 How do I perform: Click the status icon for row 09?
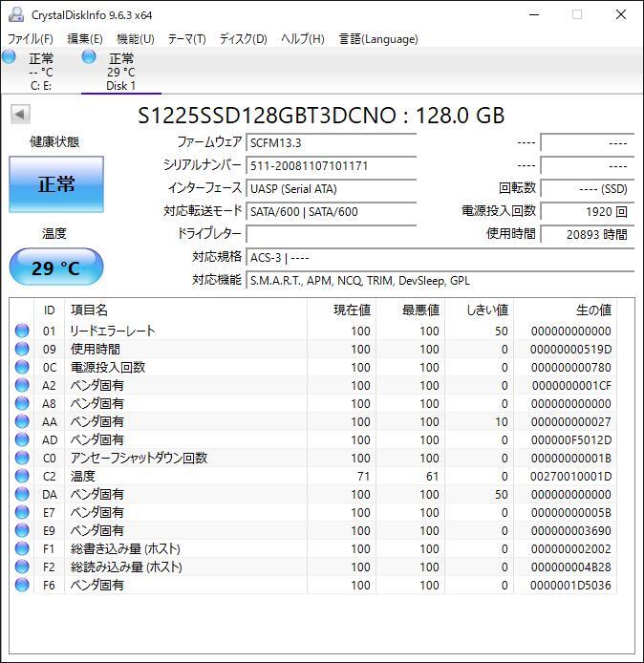tap(22, 349)
